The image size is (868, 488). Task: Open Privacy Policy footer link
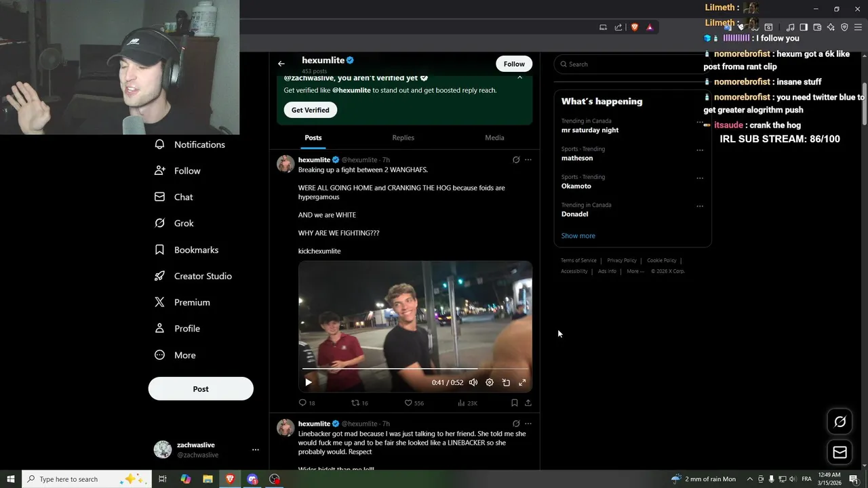tap(622, 260)
